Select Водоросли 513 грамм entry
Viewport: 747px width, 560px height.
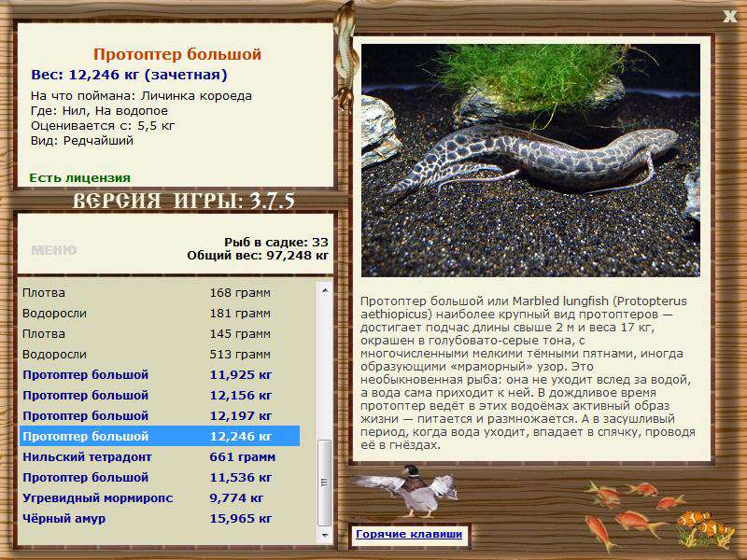click(160, 355)
